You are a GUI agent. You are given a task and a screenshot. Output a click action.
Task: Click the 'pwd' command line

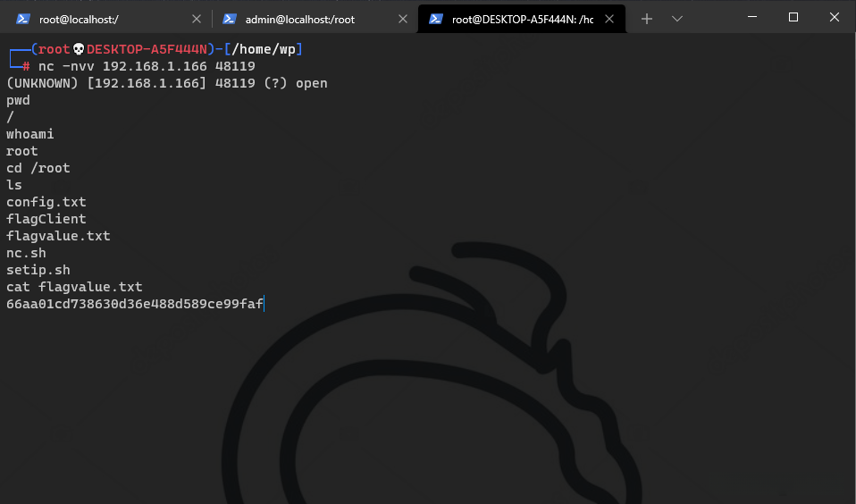pos(18,101)
